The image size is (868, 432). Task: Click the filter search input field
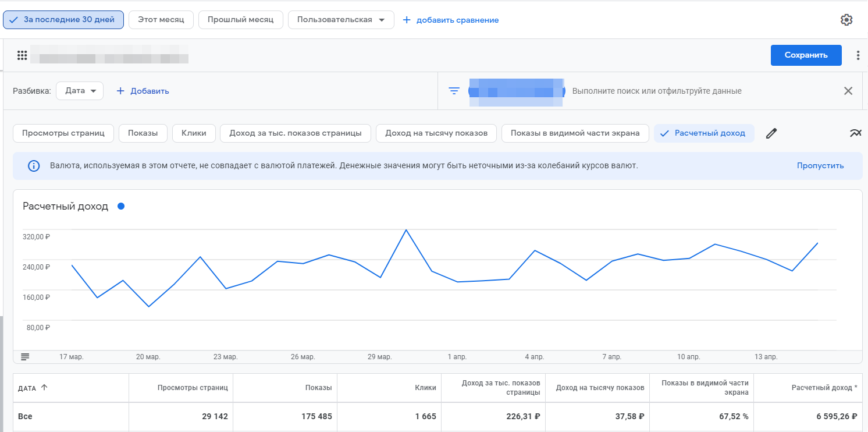(656, 91)
